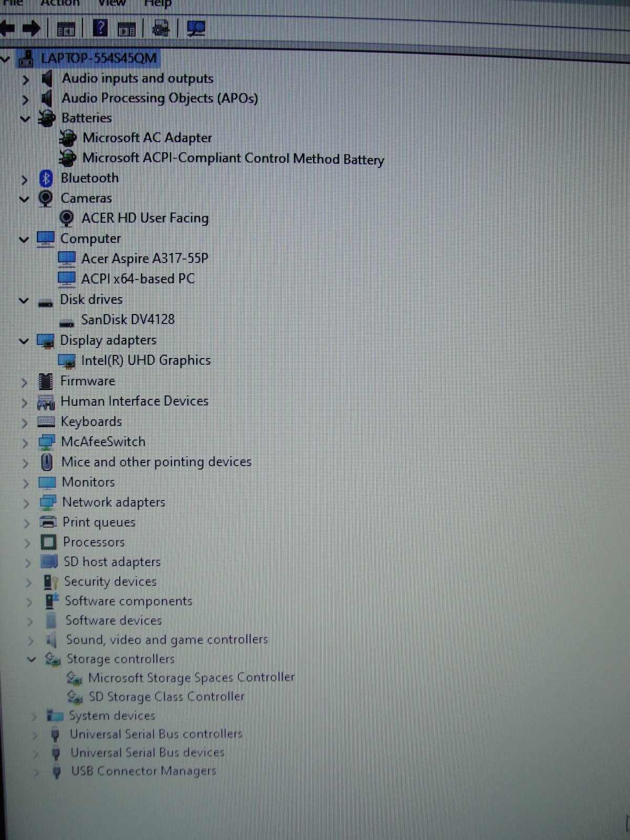Collapse the Computer node

point(24,239)
